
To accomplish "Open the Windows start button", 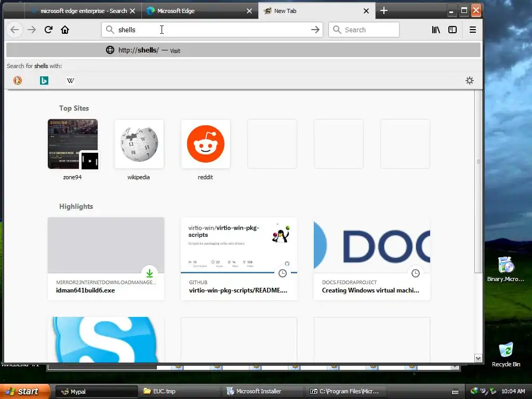I will click(25, 391).
